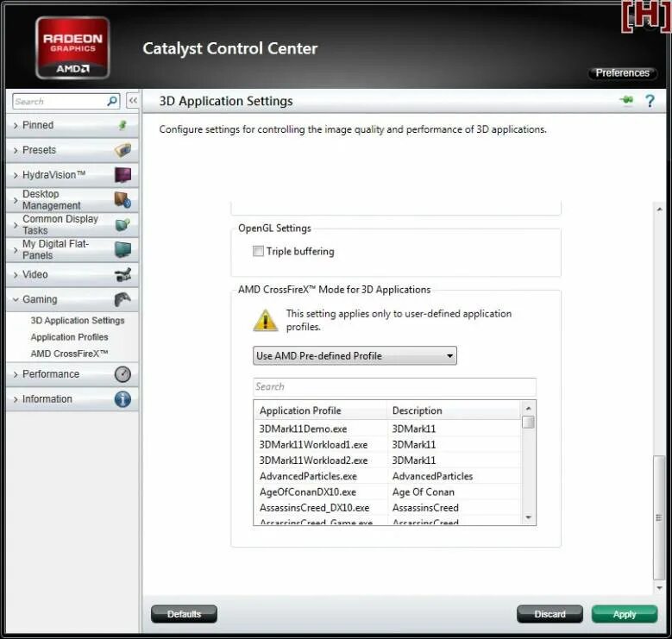Expand the My Digital Flat-Panels section

click(x=72, y=249)
